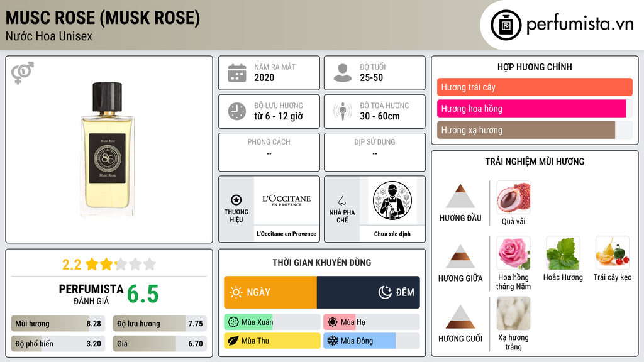The image size is (644, 362).
Task: Click the L'Occitane en Provence brand name
Action: coord(286,234)
